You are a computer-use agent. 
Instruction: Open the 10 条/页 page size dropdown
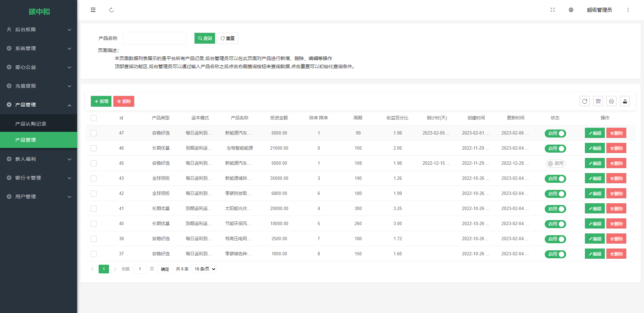(x=204, y=269)
